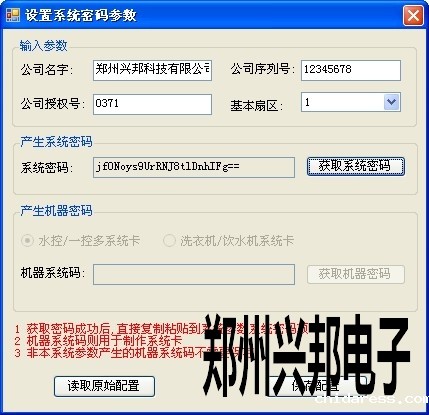
Task: Close the 设置系统密码参数 window
Action: tap(413, 15)
